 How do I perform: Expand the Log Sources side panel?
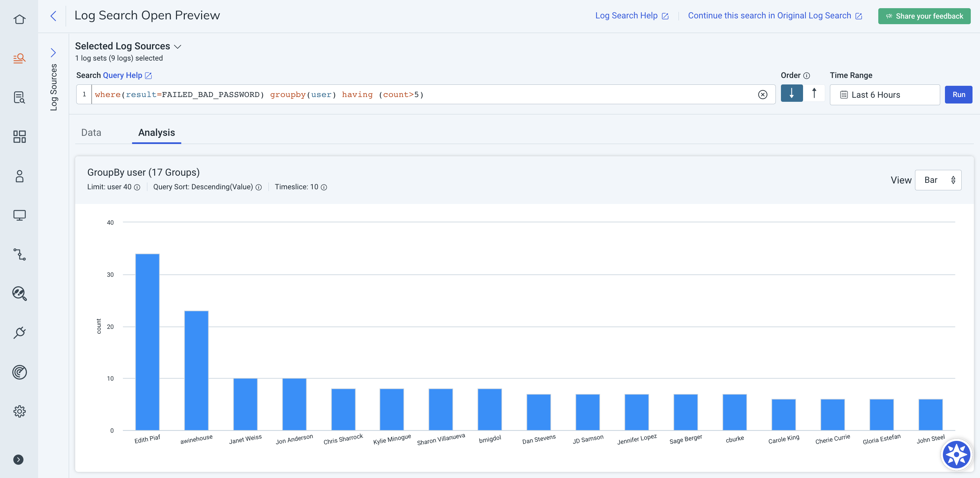[x=53, y=52]
